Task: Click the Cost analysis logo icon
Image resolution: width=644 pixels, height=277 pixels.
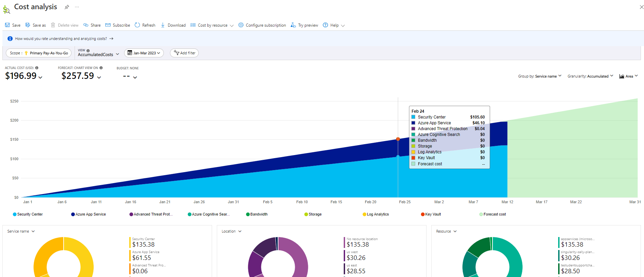Action: [6, 10]
